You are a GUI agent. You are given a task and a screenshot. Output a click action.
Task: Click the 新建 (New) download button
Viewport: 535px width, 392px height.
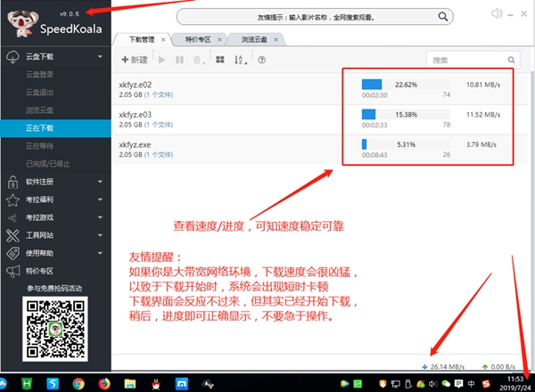(135, 60)
